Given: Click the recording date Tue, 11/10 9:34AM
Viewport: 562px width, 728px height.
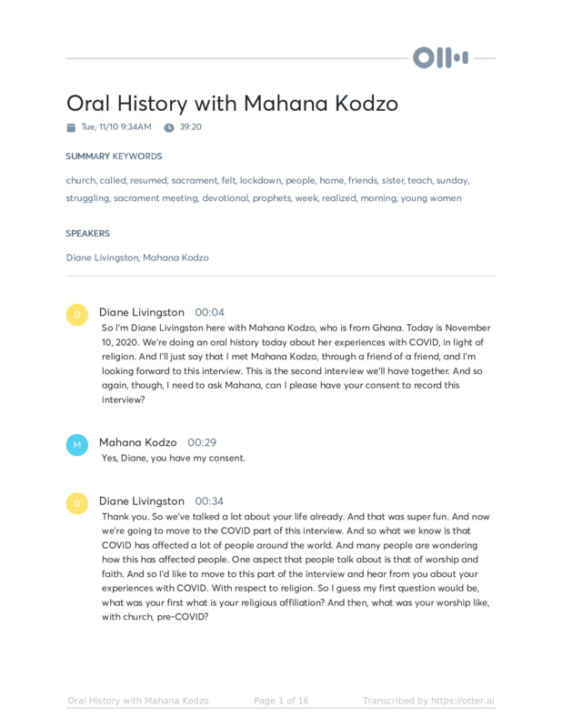Looking at the screenshot, I should [x=116, y=127].
